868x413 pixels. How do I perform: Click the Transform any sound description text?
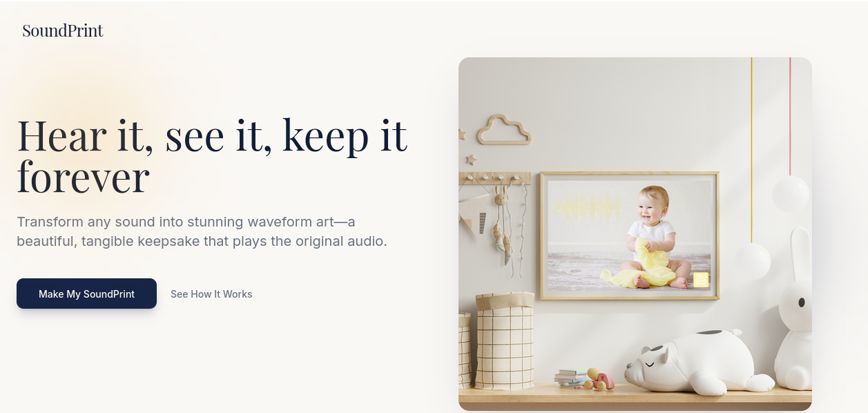[x=202, y=232]
